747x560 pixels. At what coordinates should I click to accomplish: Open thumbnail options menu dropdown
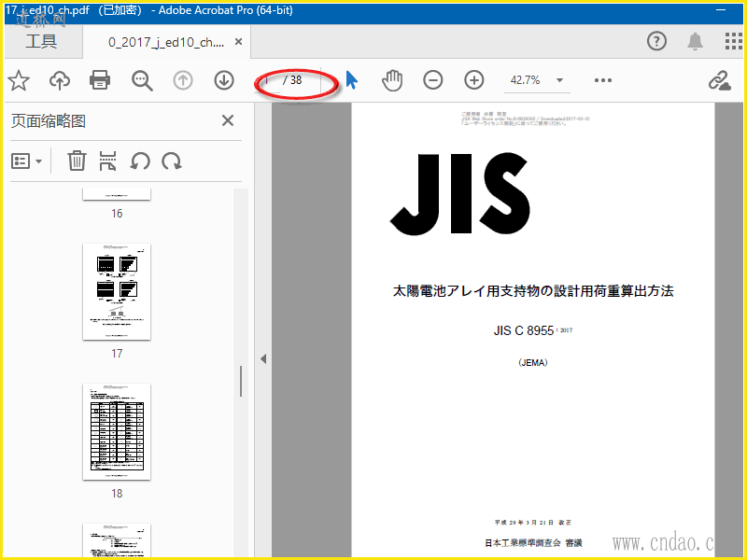pyautogui.click(x=27, y=161)
